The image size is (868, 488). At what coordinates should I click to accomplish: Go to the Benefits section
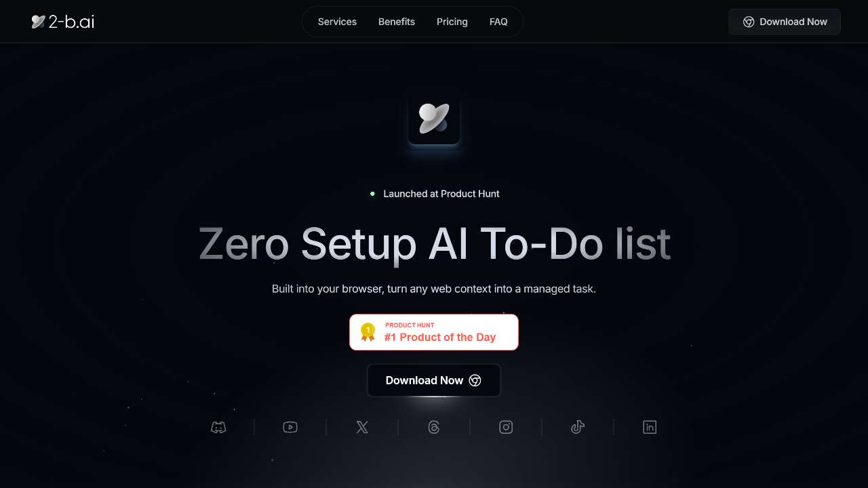pos(397,22)
